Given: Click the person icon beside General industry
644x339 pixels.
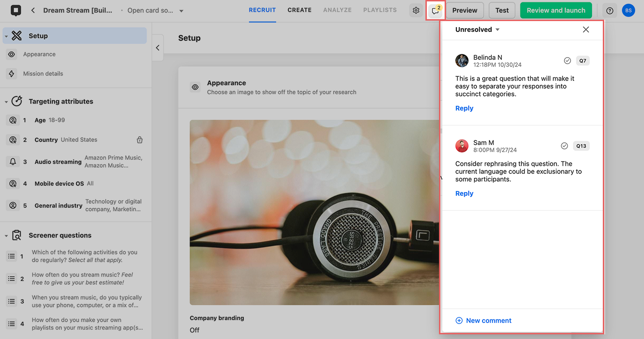Looking at the screenshot, I should coord(13,205).
